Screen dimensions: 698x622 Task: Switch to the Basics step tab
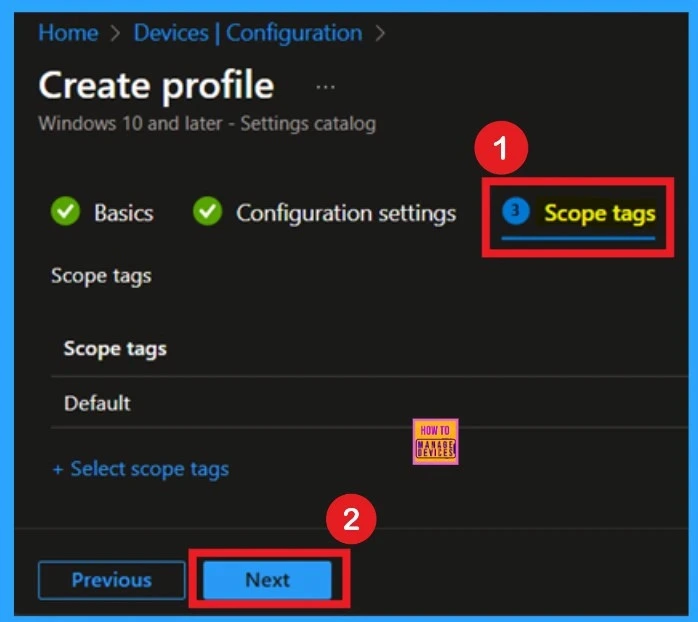tap(123, 213)
